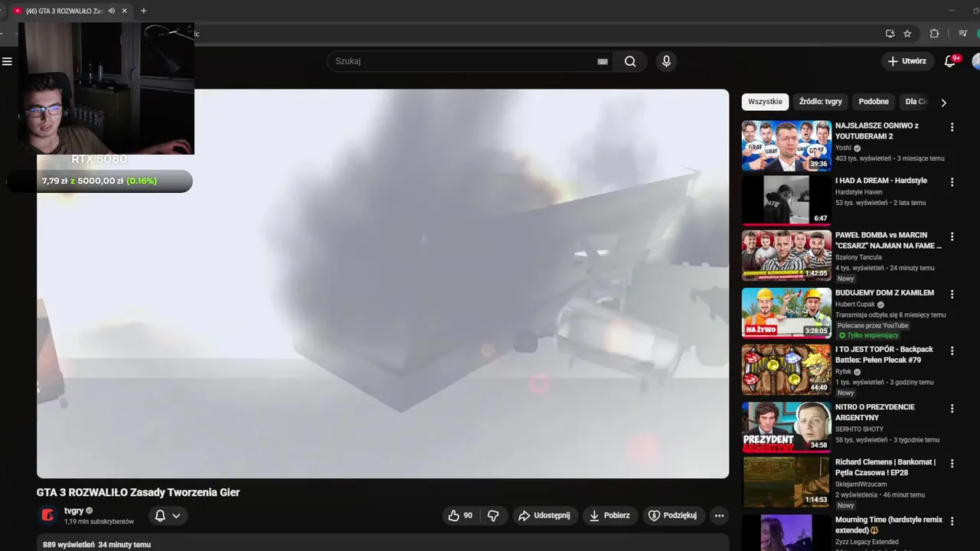
Task: Close the GTA 3 browser tab
Action: [124, 11]
